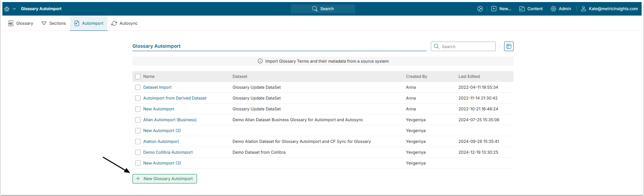Check the Demo Collibra Autoimport checkbox
This screenshot has width=644, height=196.
[138, 152]
